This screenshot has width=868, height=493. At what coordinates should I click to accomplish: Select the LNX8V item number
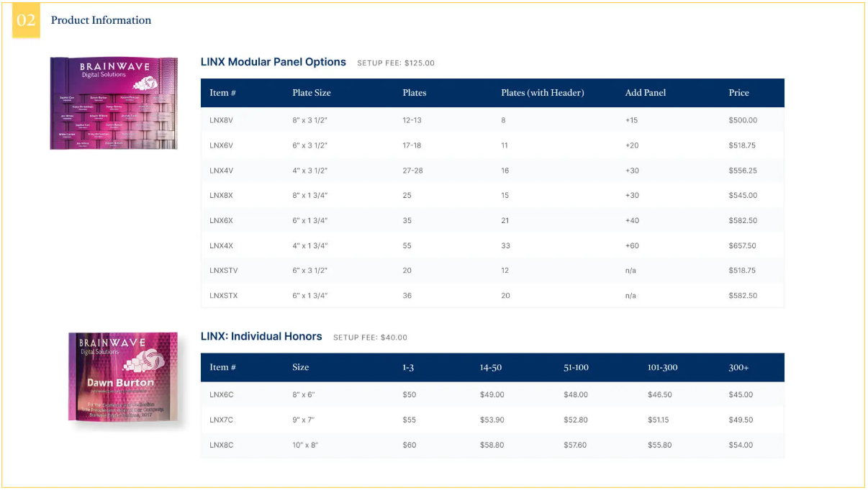click(221, 120)
